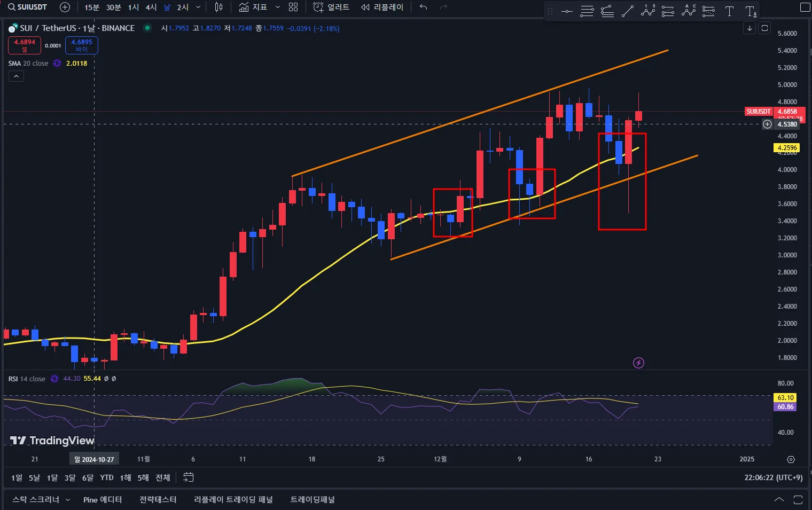812x510 pixels.
Task: Click the SMA 20 close legend
Action: click(28, 63)
